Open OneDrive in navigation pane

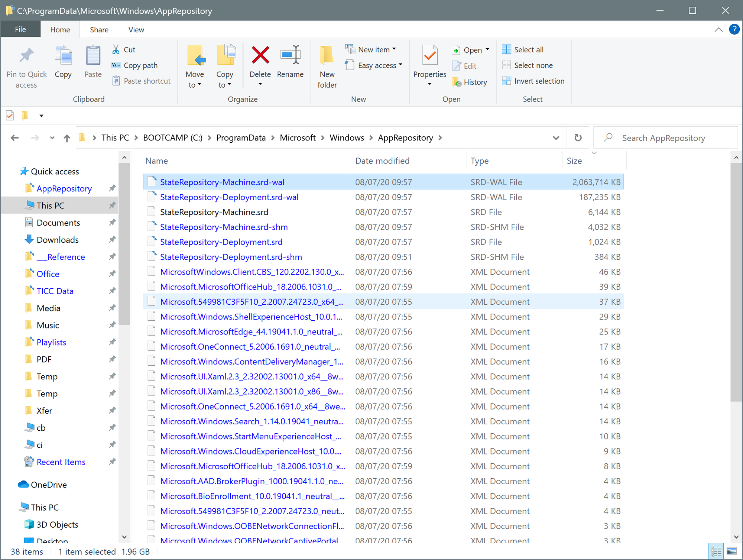pyautogui.click(x=42, y=485)
